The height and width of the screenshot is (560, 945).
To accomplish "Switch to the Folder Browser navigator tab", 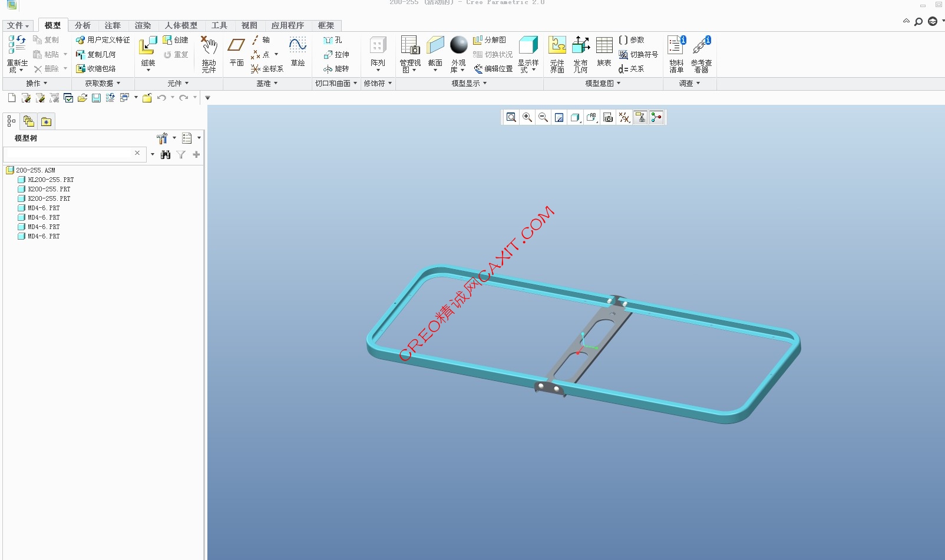I will [28, 121].
